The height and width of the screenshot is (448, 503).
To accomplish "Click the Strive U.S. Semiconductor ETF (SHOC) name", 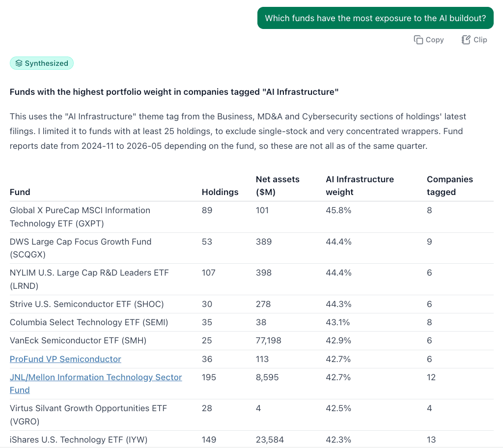I will click(x=86, y=304).
